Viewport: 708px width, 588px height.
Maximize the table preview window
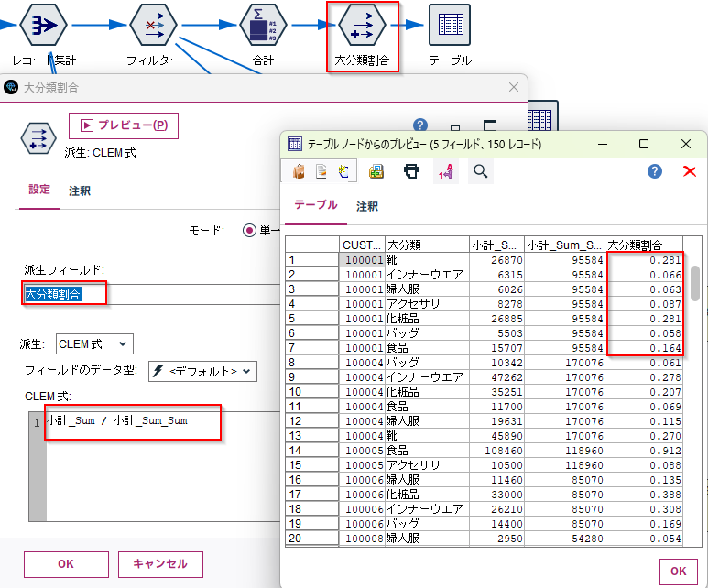click(x=644, y=144)
